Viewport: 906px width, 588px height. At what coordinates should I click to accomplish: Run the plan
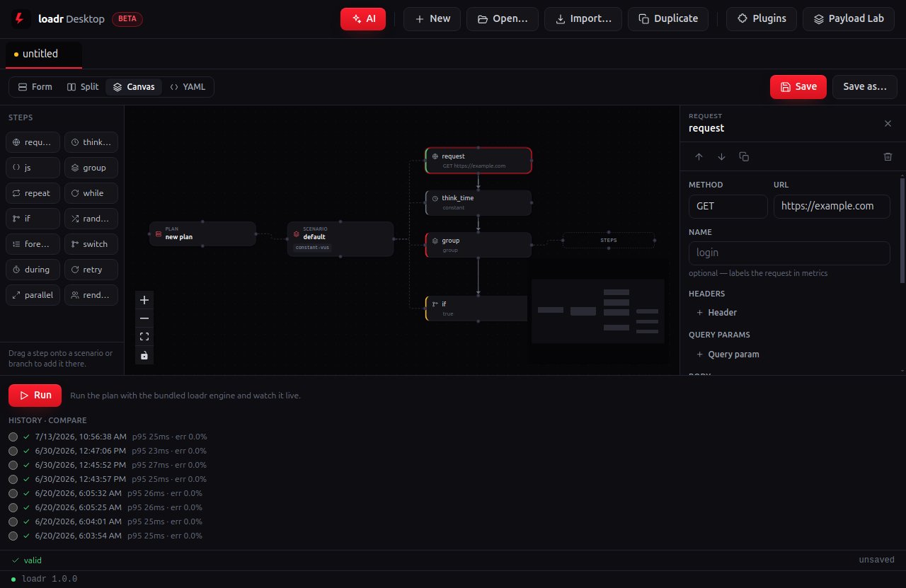coord(35,396)
